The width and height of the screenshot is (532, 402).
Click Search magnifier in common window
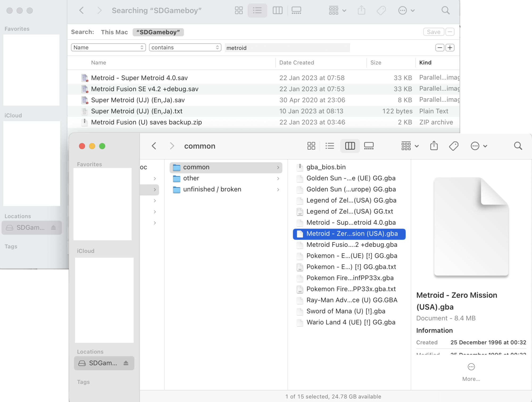[518, 146]
